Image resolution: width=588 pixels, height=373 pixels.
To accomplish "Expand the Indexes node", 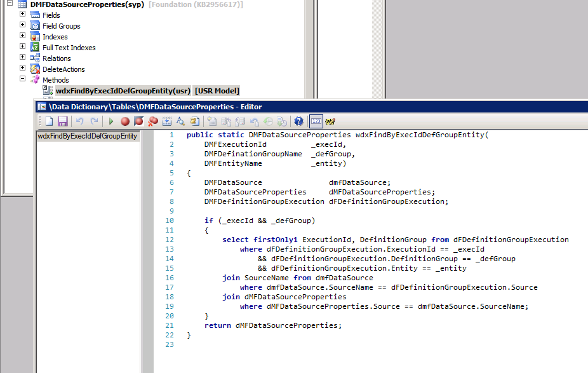I will click(x=23, y=36).
